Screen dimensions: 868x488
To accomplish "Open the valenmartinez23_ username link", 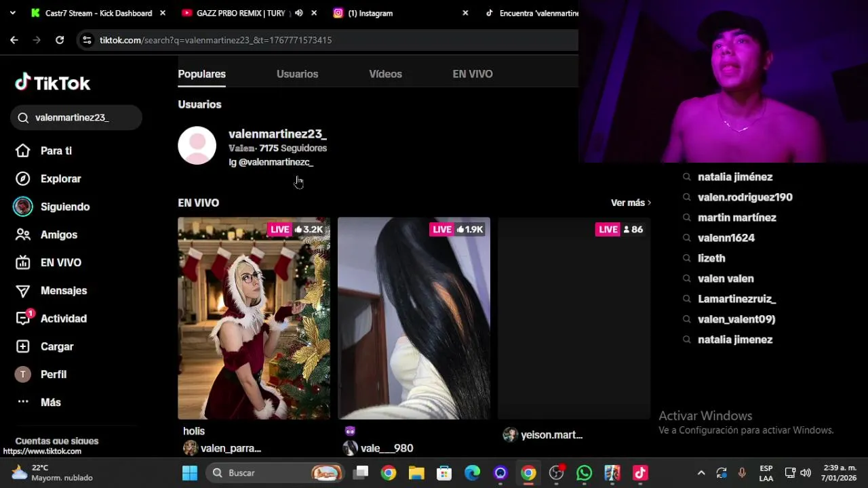I will click(277, 134).
